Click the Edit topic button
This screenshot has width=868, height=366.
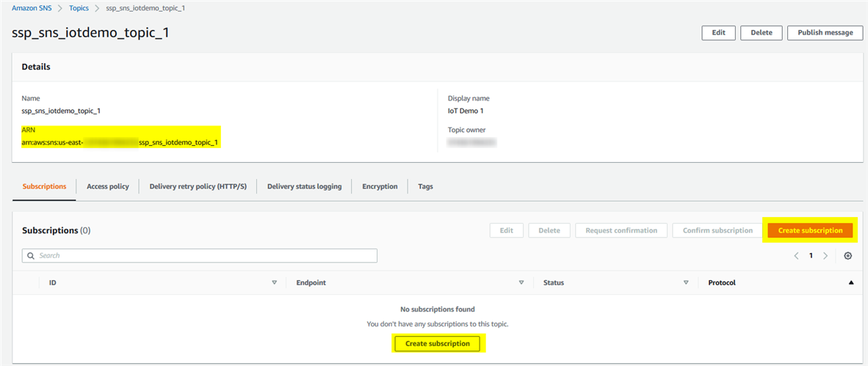pos(718,32)
